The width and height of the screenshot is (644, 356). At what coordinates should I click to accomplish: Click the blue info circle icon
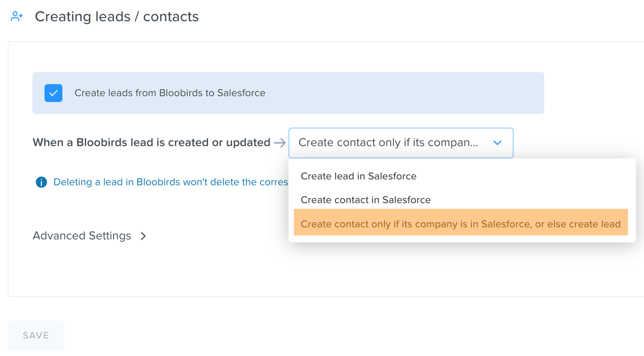(41, 182)
